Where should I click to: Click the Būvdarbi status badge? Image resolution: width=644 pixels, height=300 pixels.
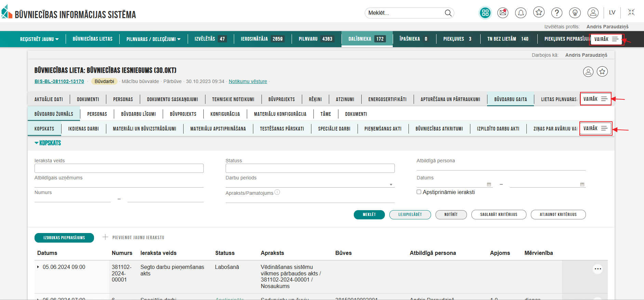(104, 81)
